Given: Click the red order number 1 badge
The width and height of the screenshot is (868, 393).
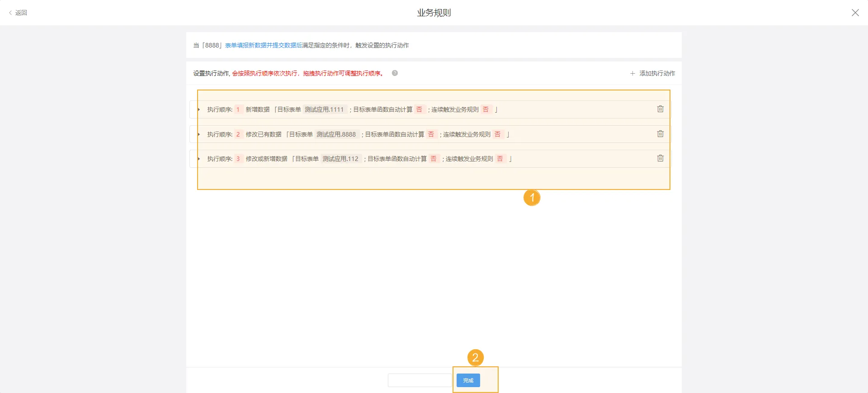Looking at the screenshot, I should click(238, 109).
